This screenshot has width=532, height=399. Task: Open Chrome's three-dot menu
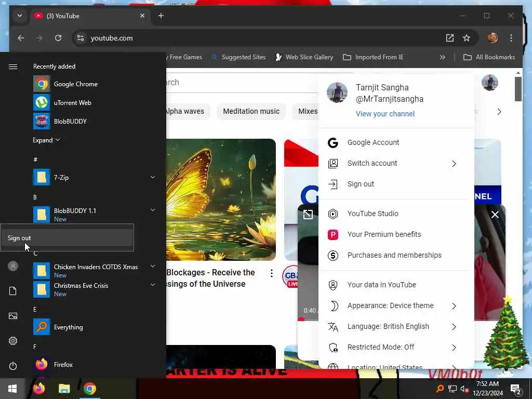coord(511,38)
